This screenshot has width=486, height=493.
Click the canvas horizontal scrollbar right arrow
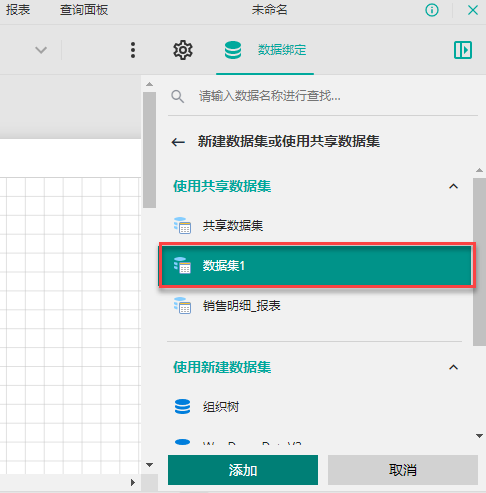(x=133, y=482)
